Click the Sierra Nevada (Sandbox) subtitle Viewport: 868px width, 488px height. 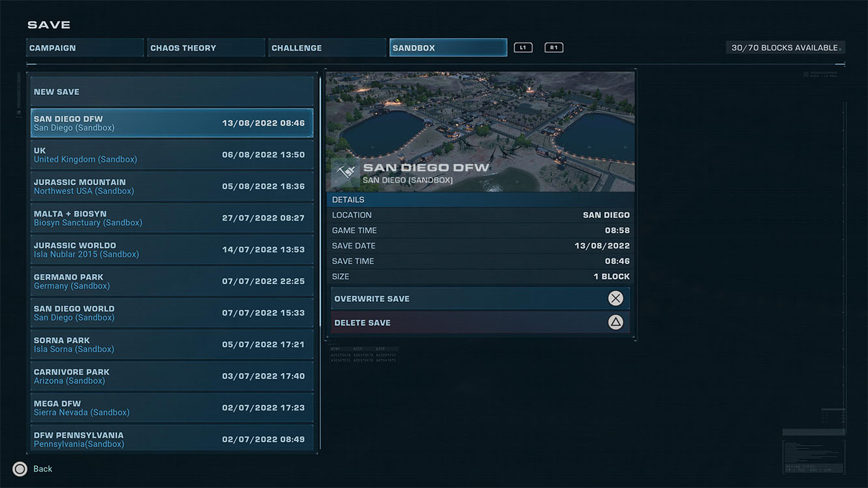(x=81, y=413)
